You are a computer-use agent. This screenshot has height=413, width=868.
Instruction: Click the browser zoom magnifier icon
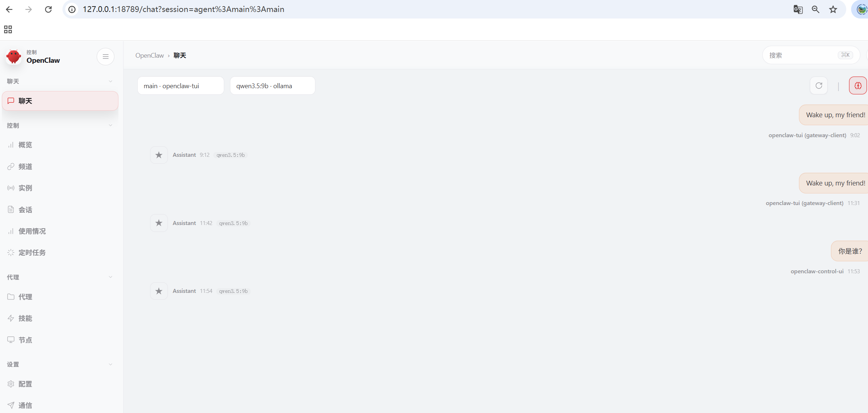click(x=815, y=9)
